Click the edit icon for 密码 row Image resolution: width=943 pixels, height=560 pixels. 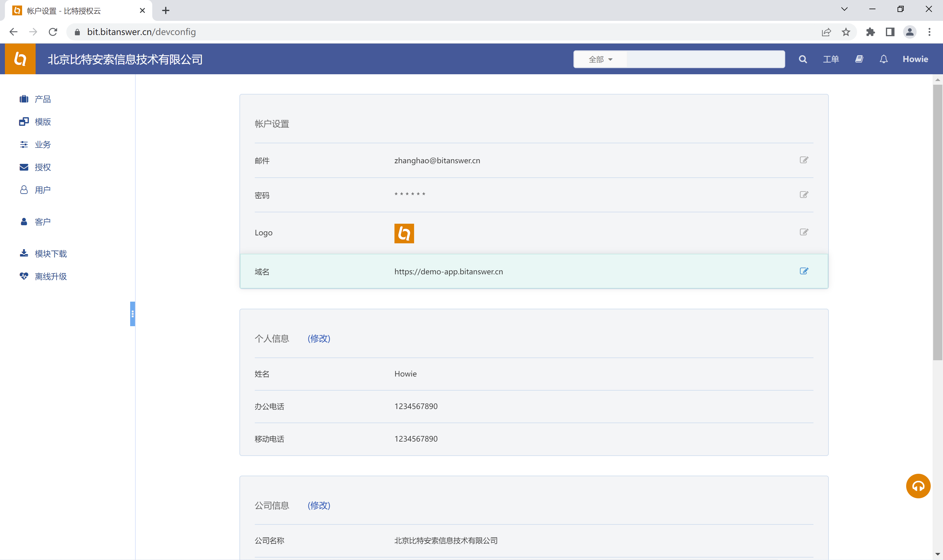(x=804, y=195)
